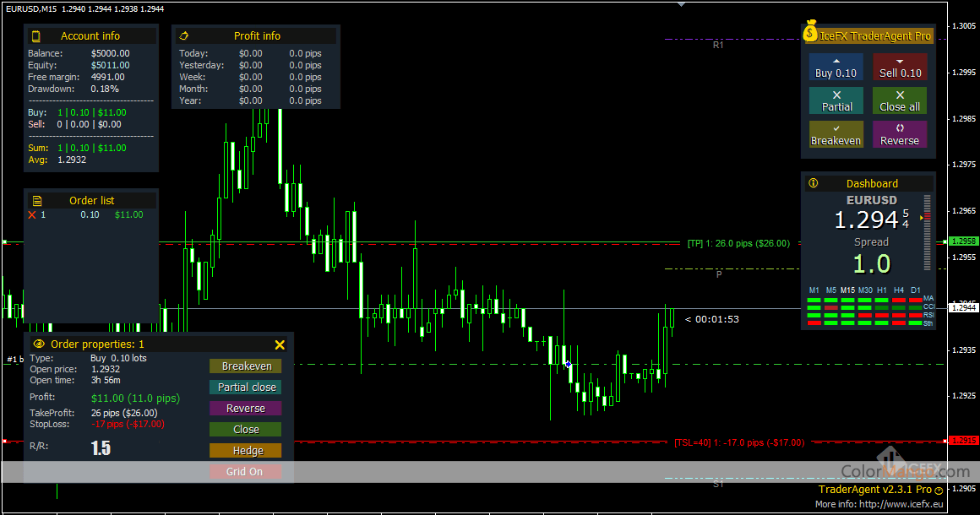Select the M15 timeframe in Dashboard
This screenshot has width=980, height=515.
pos(847,290)
